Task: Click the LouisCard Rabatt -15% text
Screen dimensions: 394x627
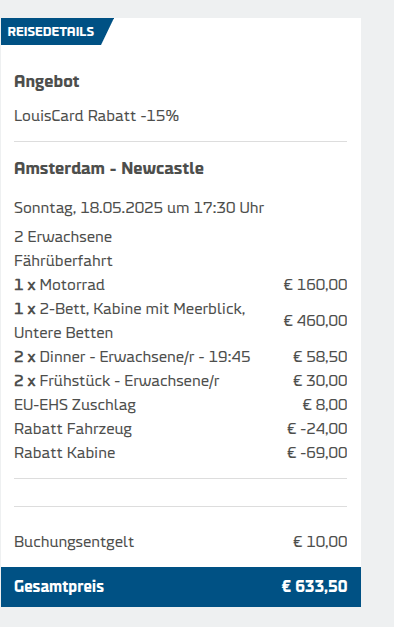Action: click(96, 116)
